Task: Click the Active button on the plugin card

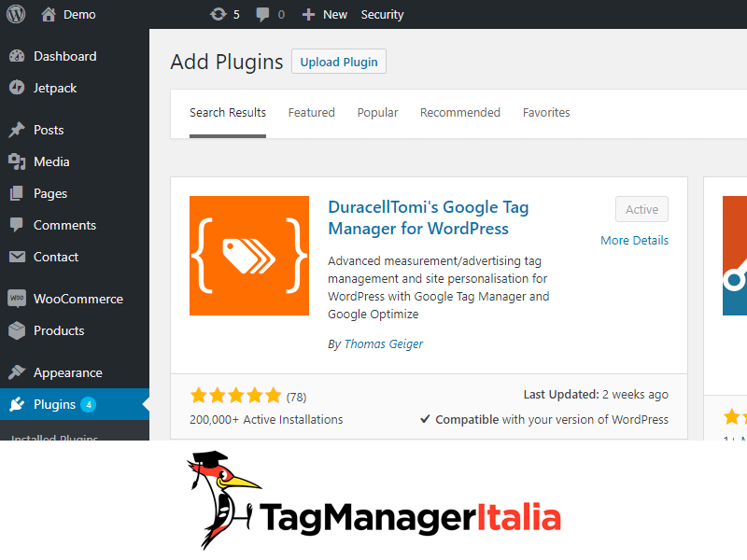Action: 641,209
